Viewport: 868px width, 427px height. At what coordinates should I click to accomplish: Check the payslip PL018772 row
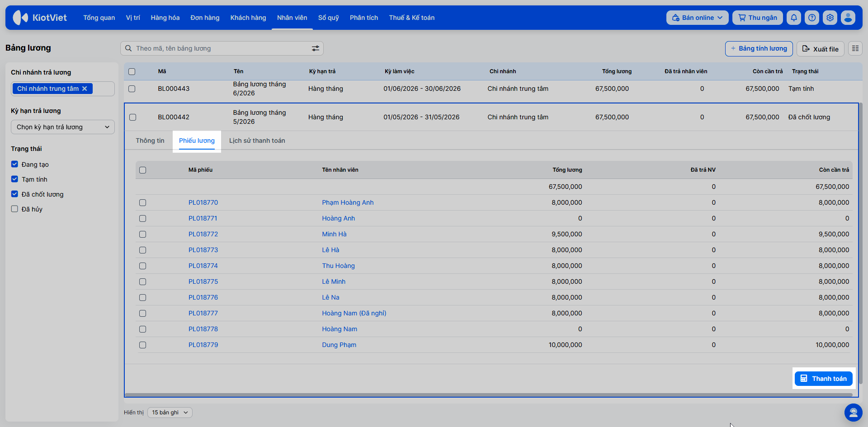point(143,234)
